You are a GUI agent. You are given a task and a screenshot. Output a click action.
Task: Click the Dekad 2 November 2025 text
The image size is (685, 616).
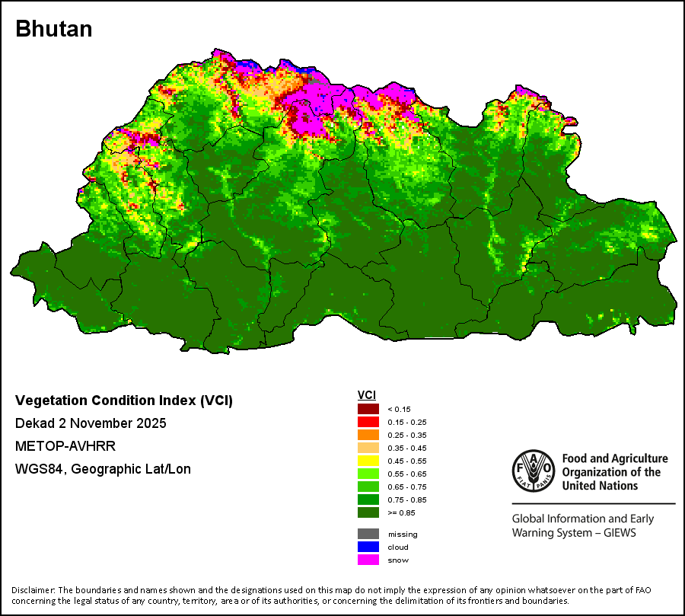[x=91, y=423]
